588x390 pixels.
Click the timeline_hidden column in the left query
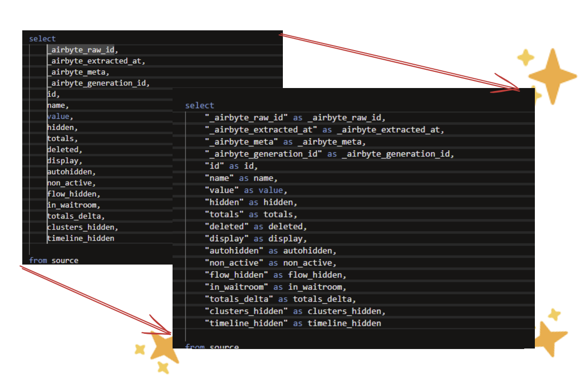click(81, 238)
